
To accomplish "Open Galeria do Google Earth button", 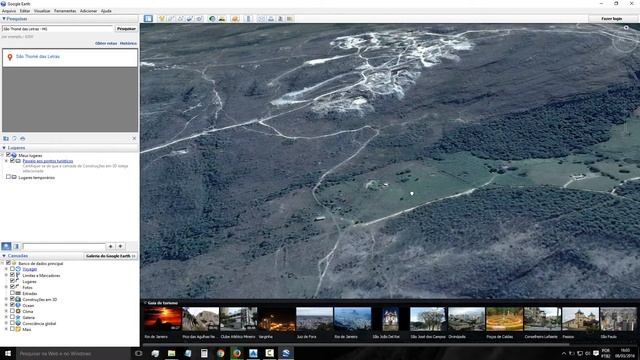I will click(x=111, y=256).
